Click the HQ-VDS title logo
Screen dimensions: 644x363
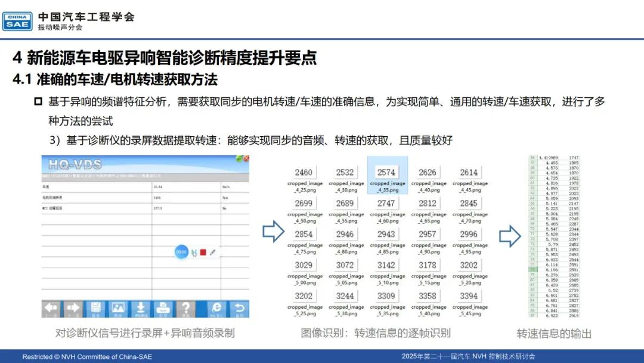coord(75,164)
